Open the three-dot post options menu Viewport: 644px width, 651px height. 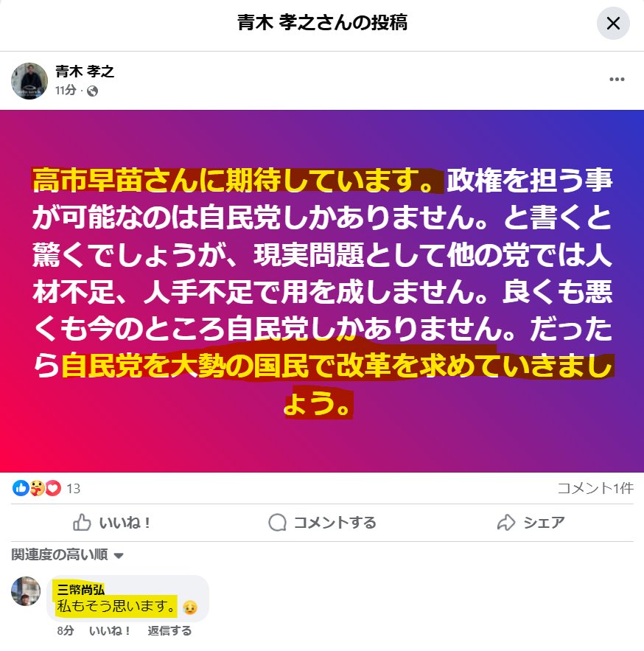pos(617,80)
